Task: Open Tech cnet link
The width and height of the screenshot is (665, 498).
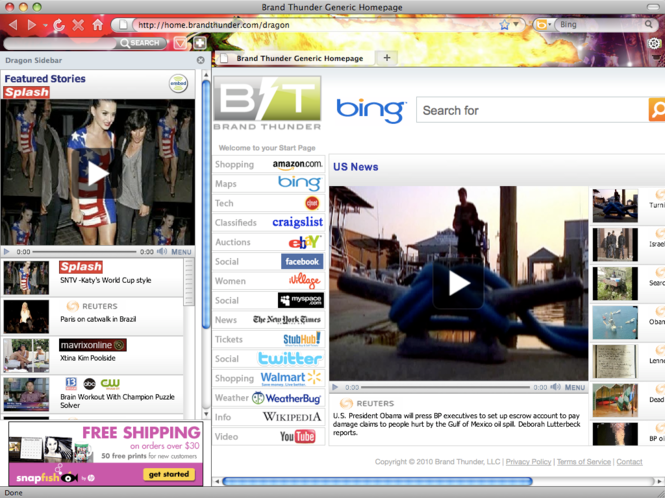Action: (269, 203)
